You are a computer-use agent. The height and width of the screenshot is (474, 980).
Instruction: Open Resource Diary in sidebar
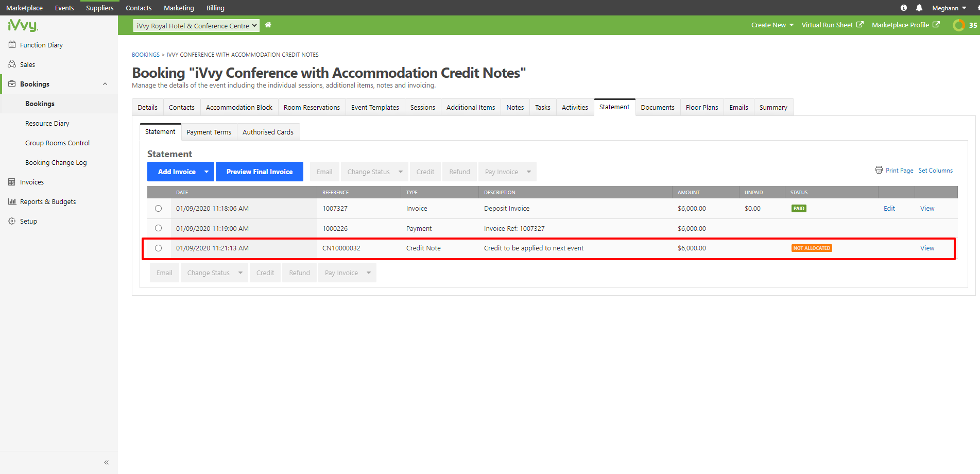click(x=47, y=123)
